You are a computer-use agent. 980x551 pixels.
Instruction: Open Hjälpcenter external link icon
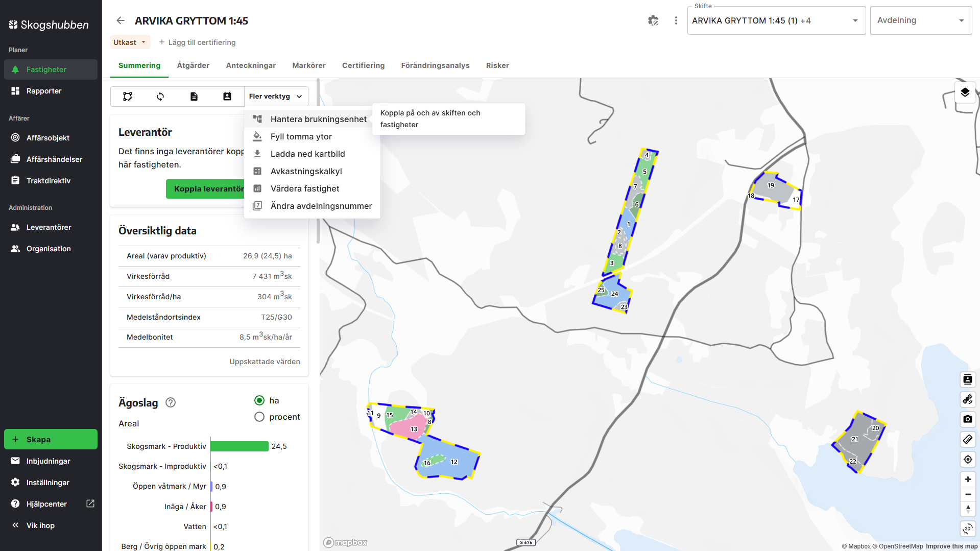tap(90, 504)
